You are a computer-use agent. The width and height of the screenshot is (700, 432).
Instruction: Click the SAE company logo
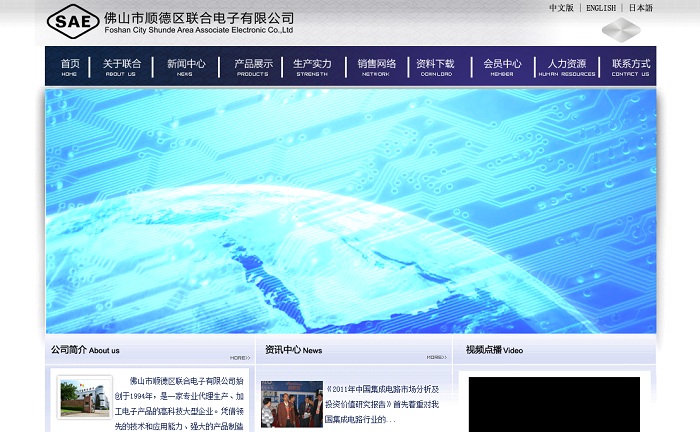point(73,20)
